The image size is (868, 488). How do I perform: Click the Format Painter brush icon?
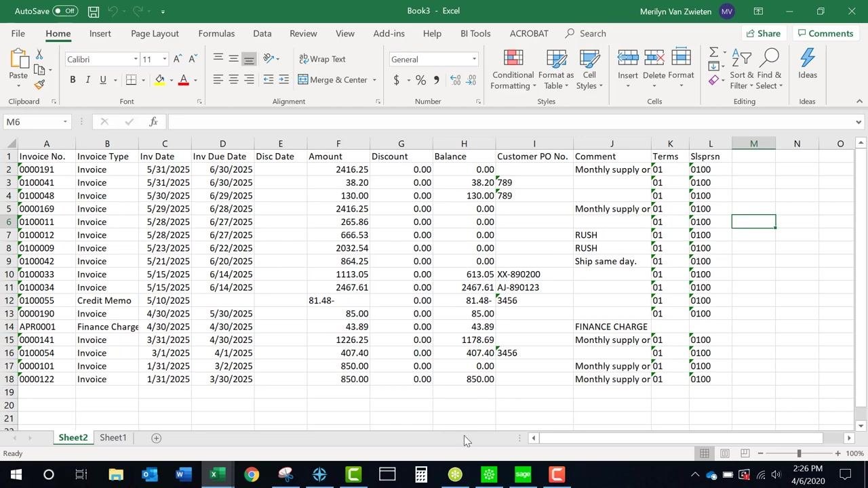39,85
